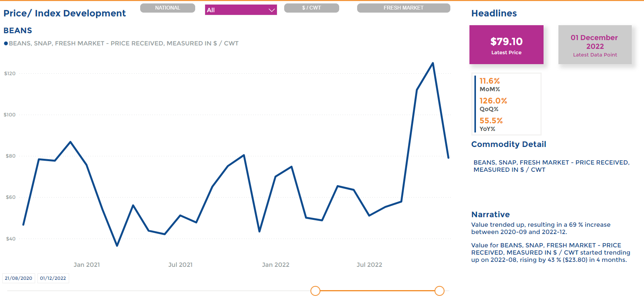Click the narrative text about 69 % increase
This screenshot has width=644, height=297.
pos(541,228)
